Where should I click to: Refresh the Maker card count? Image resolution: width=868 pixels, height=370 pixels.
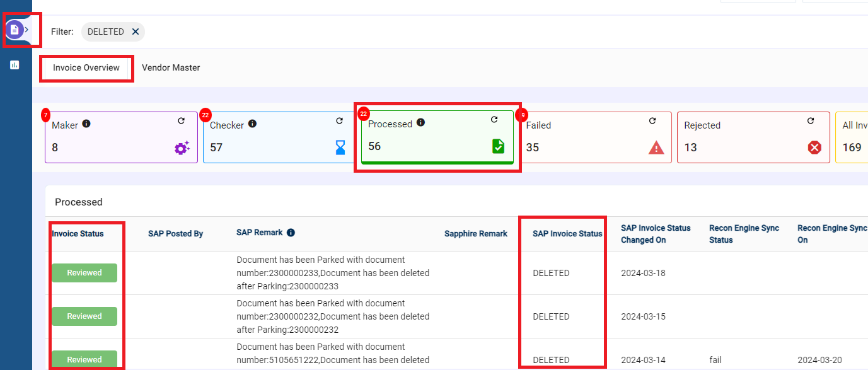[x=182, y=120]
